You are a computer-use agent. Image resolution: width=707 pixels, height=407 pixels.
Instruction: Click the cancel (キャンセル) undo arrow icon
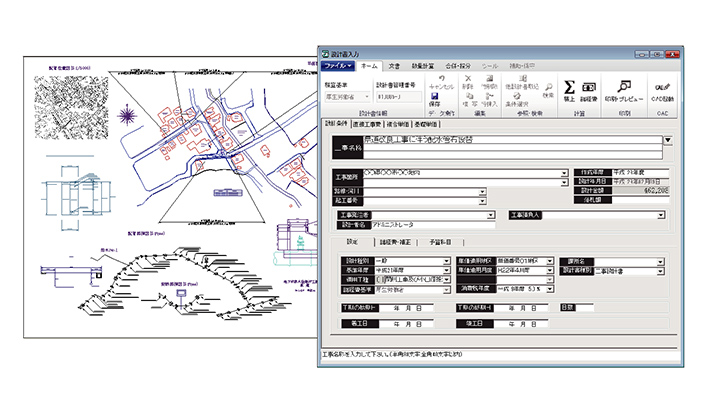pyautogui.click(x=441, y=78)
